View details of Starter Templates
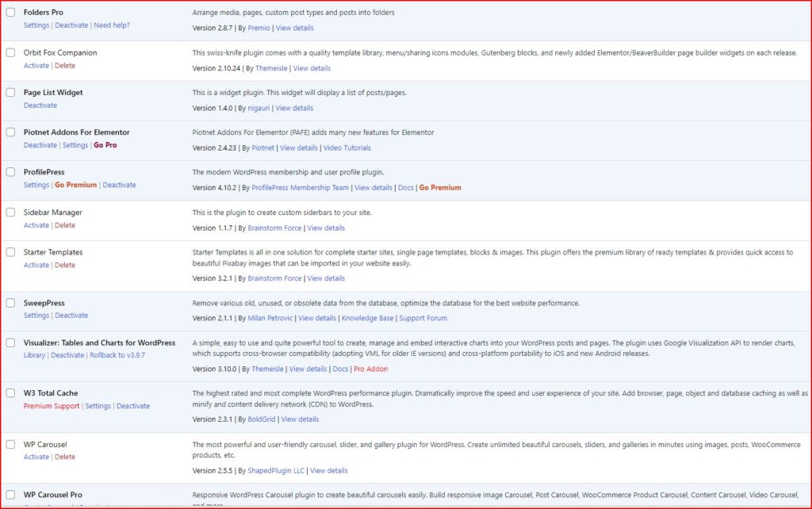This screenshot has height=509, width=812. point(326,278)
